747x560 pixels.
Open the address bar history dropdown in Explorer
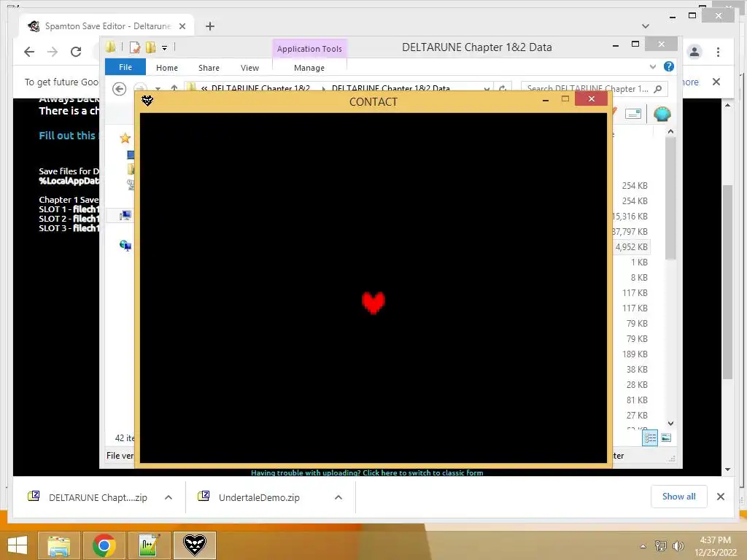pyautogui.click(x=487, y=88)
